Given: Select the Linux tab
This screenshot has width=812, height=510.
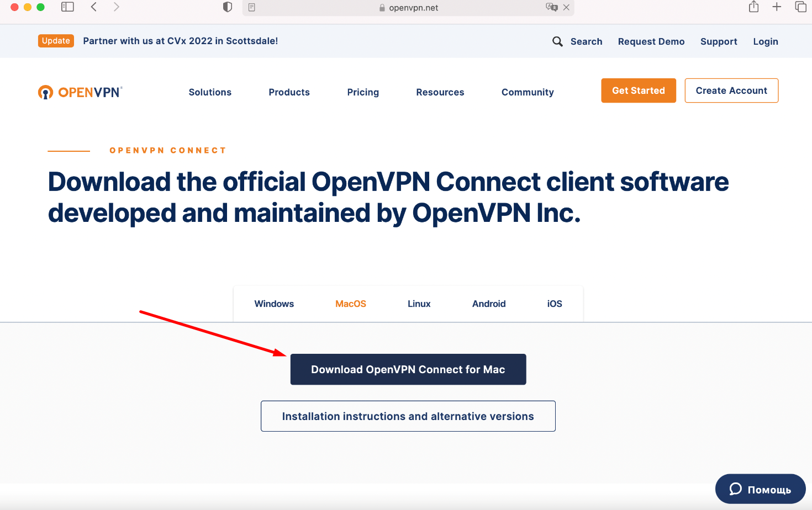Looking at the screenshot, I should [x=419, y=304].
